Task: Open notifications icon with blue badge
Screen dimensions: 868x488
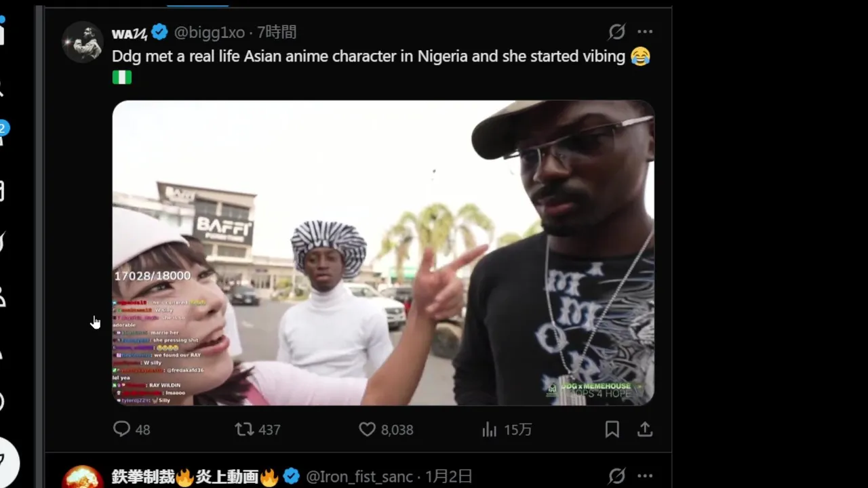Action: [x=3, y=132]
